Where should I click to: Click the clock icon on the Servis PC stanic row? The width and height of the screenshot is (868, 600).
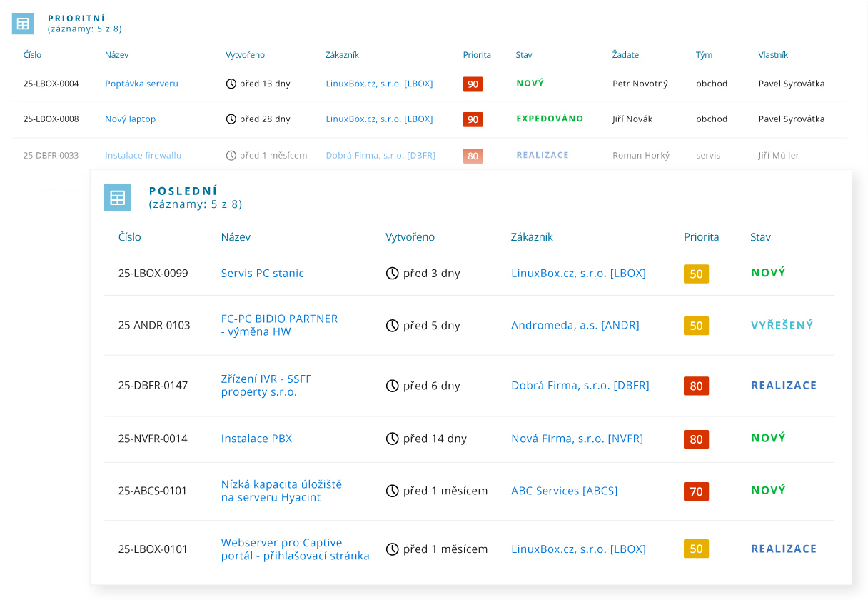390,273
